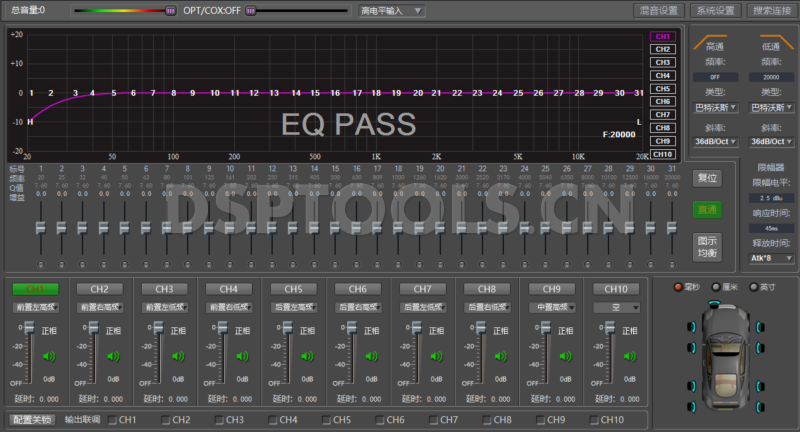Click the low-pass frequency field showing 20000
Screen dimensions: 800x432
(x=770, y=75)
